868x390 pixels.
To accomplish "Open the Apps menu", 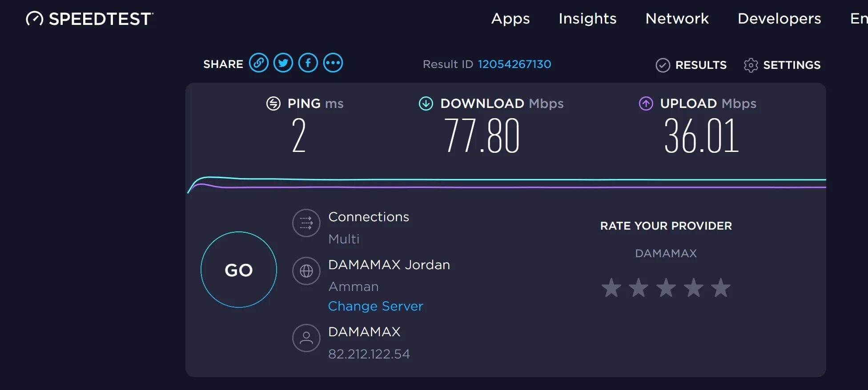I will click(x=510, y=19).
